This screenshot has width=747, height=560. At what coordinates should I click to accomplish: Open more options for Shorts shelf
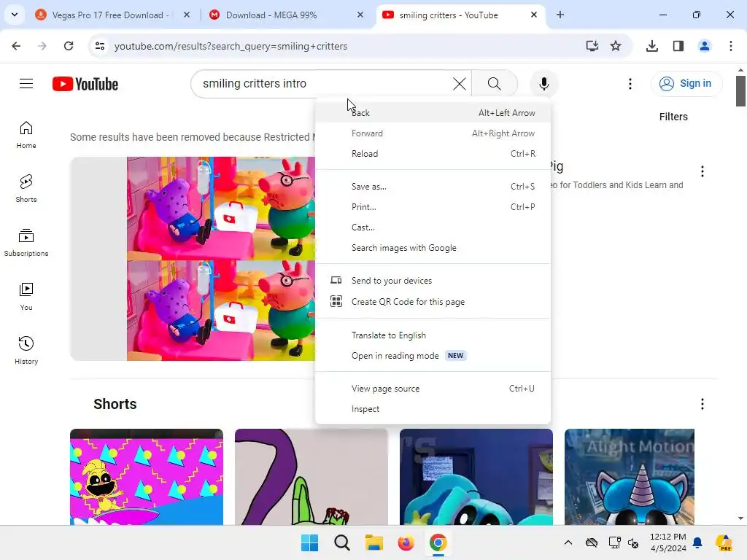[x=703, y=404]
